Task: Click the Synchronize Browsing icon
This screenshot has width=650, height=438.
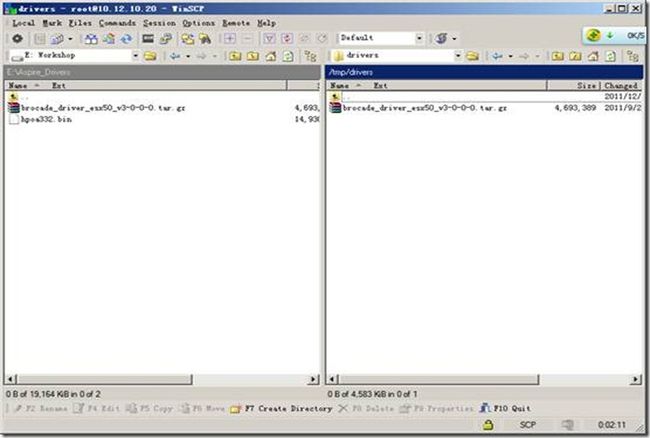Action: [x=187, y=39]
